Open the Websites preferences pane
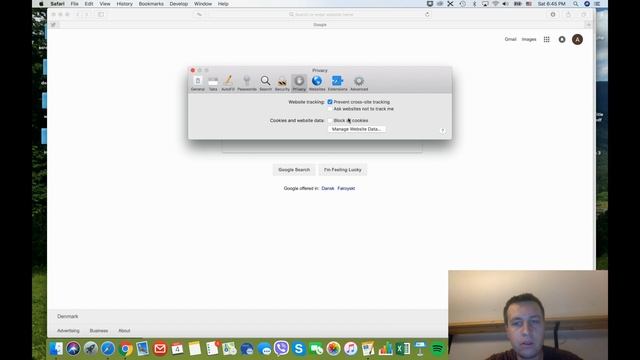640x360 pixels. 317,83
